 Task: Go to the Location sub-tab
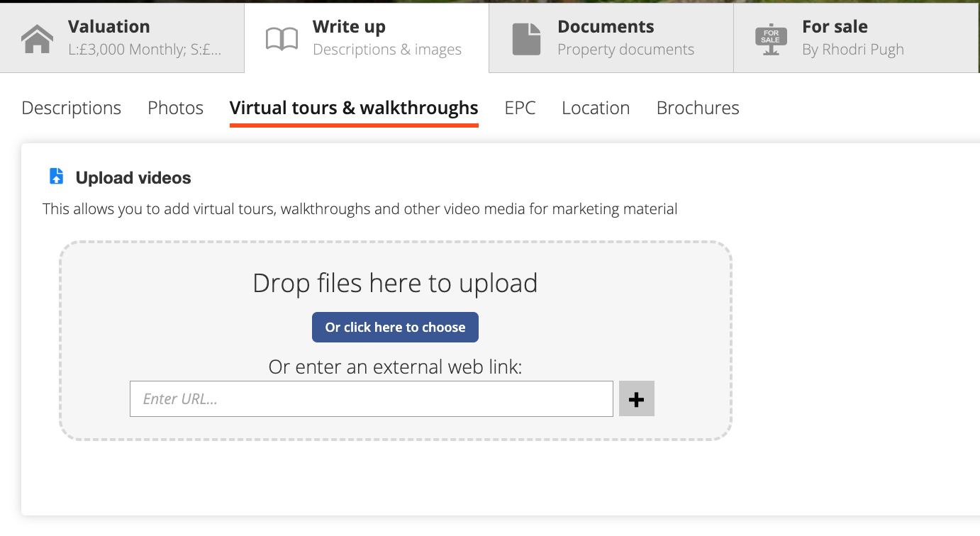click(596, 108)
